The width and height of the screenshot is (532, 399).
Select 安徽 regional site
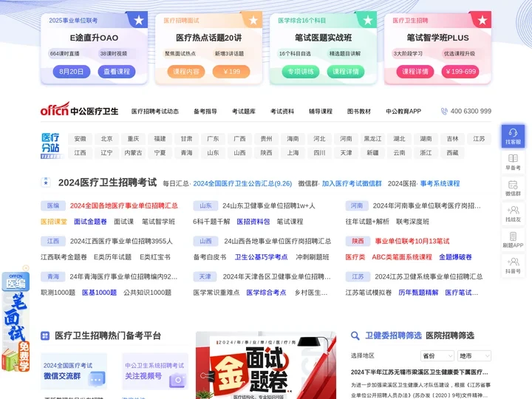pos(80,139)
